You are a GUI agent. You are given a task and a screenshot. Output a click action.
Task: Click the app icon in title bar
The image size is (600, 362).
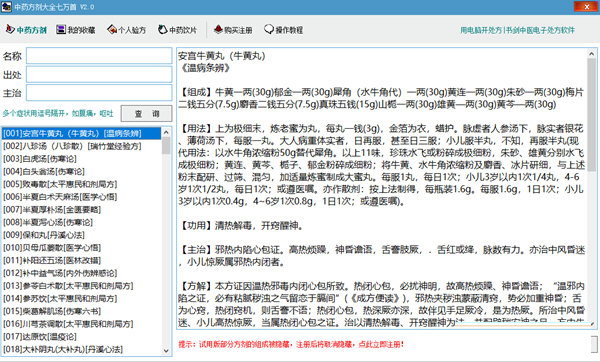click(x=6, y=7)
